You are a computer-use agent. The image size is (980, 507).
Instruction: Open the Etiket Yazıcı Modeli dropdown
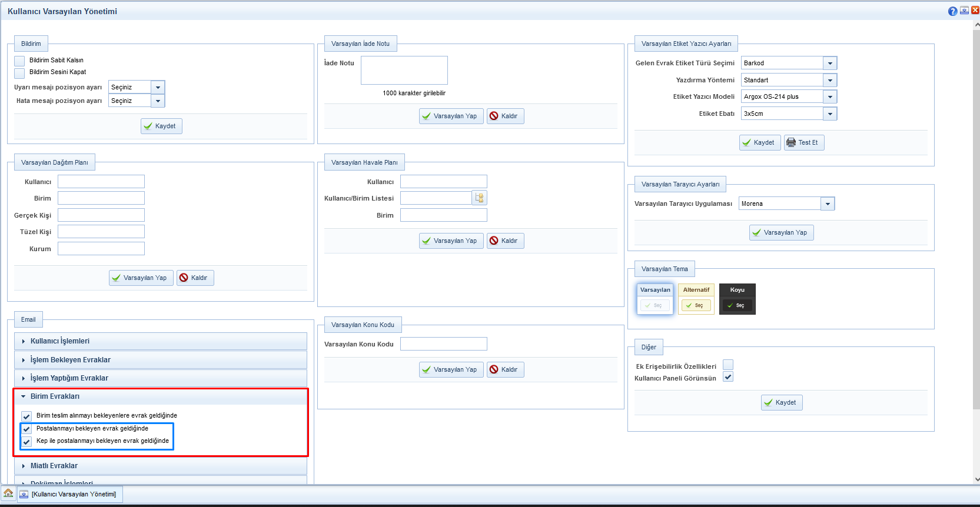point(830,96)
